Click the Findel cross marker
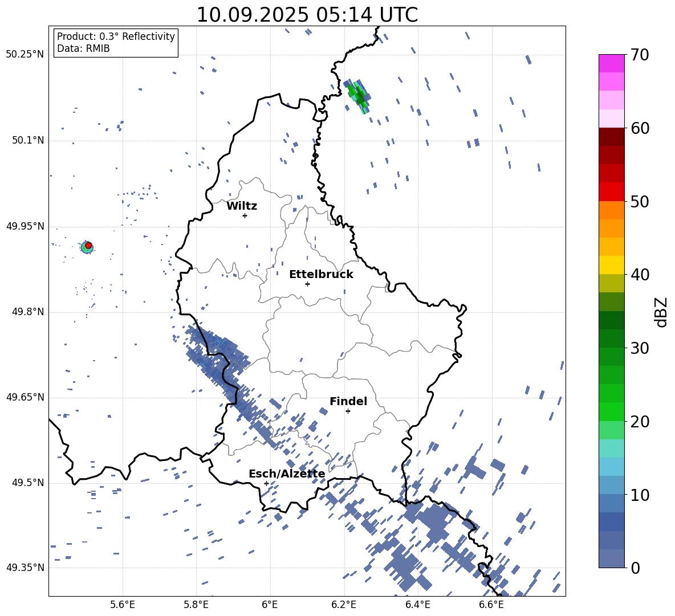675x616 pixels. click(x=348, y=411)
